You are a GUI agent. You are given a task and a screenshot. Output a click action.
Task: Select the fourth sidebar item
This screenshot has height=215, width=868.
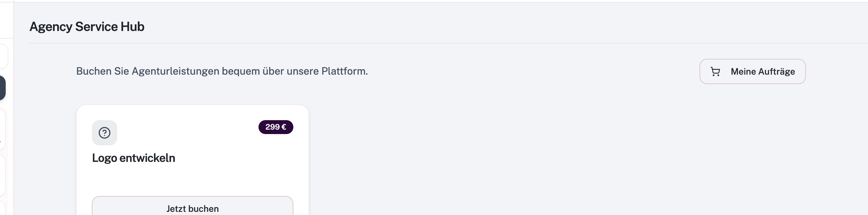[2, 175]
